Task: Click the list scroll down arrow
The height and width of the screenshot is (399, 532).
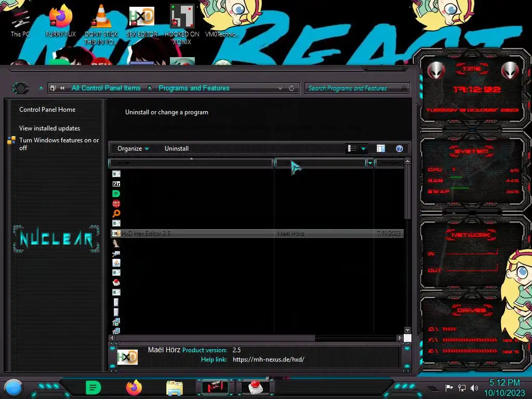Action: (407, 330)
